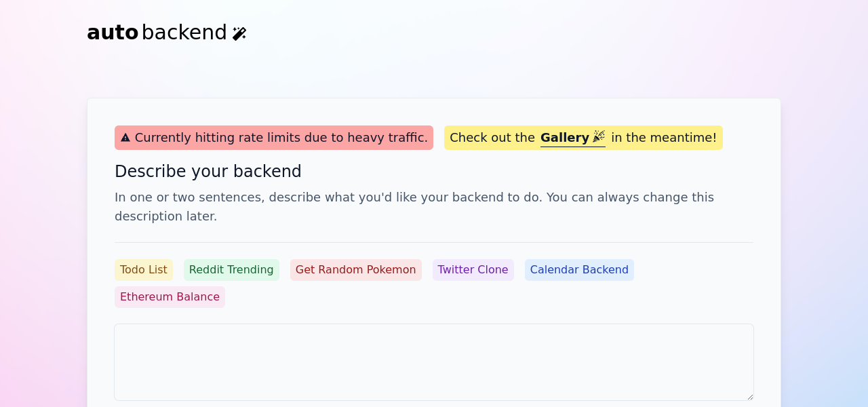The image size is (868, 407).
Task: Pick the Ethereum Balance example chip
Action: (x=170, y=297)
